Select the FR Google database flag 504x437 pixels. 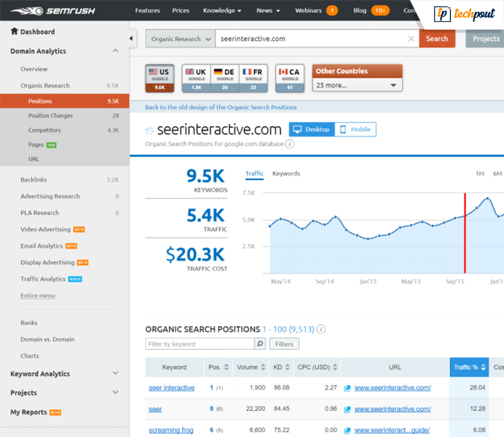click(x=253, y=79)
